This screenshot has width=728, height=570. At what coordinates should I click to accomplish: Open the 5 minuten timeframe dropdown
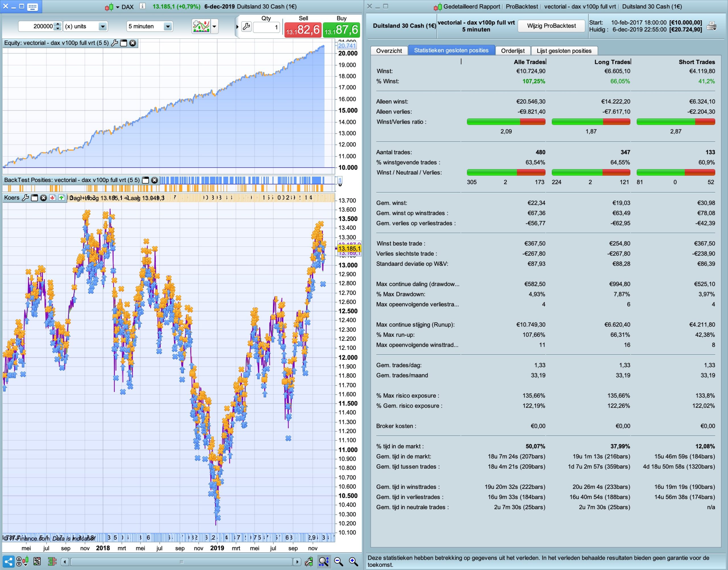pyautogui.click(x=168, y=26)
